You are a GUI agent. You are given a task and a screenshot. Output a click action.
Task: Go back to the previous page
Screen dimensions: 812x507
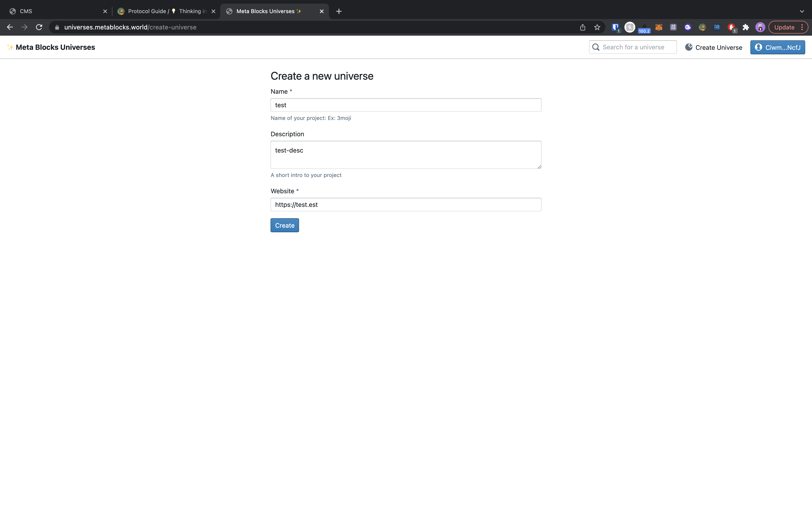[x=10, y=27]
